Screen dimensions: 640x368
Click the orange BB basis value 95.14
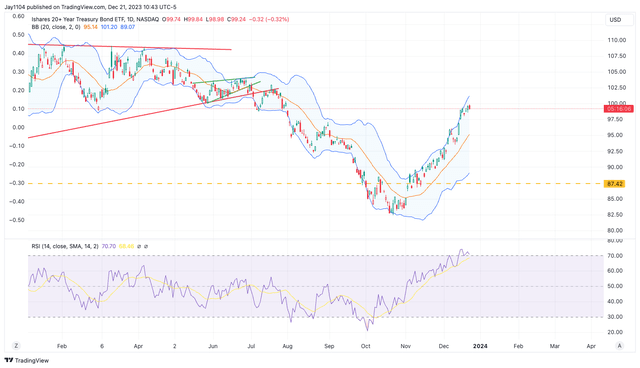(91, 27)
